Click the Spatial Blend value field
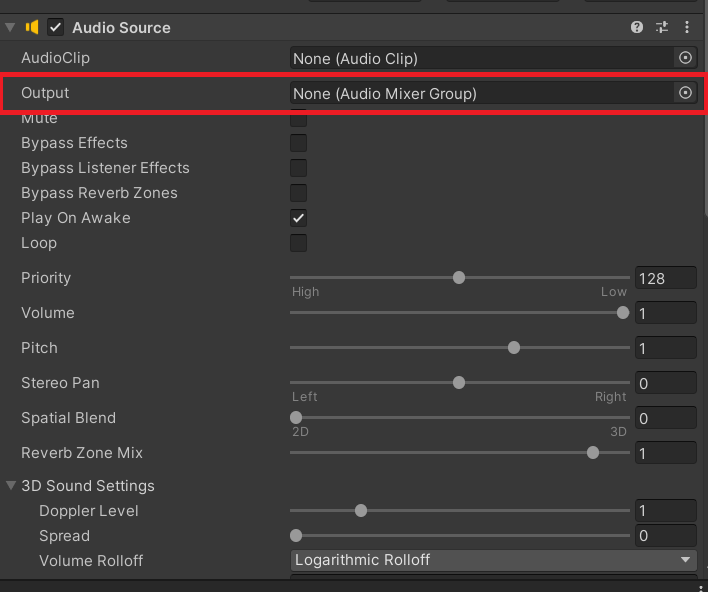Screen dimensions: 708x592 coord(666,418)
